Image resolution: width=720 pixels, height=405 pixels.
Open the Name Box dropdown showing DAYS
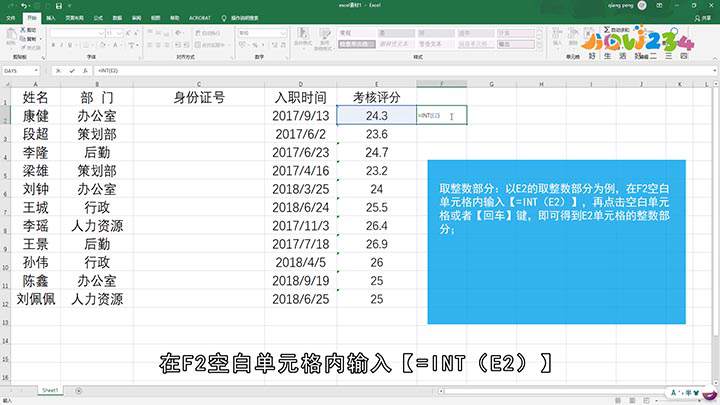(x=36, y=71)
